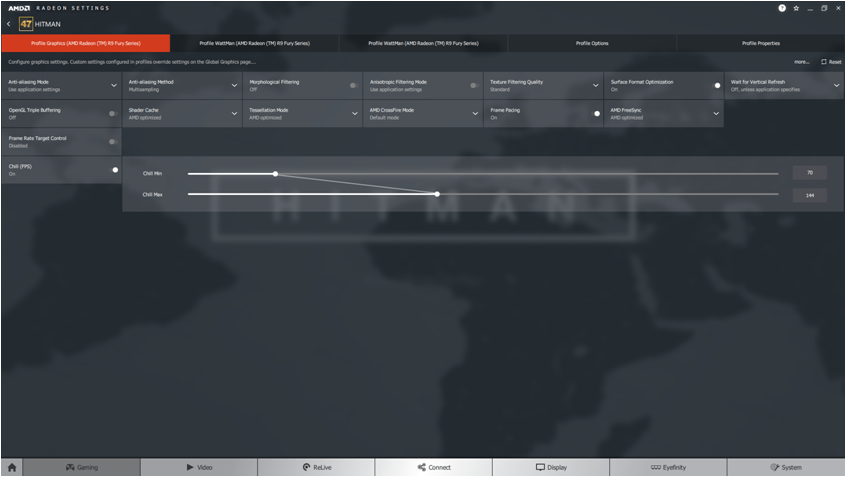Expand Wait for Vertical Refresh dropdown
The height and width of the screenshot is (477, 846).
(x=836, y=85)
